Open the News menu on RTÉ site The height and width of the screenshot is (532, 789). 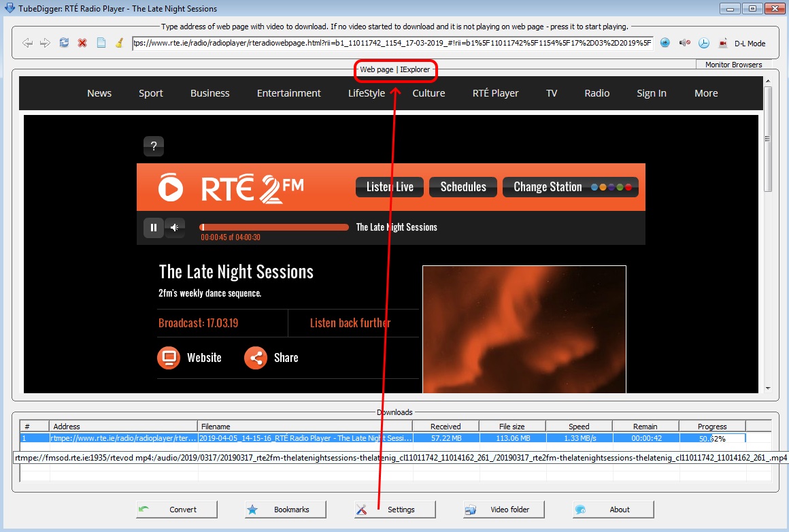pyautogui.click(x=99, y=93)
